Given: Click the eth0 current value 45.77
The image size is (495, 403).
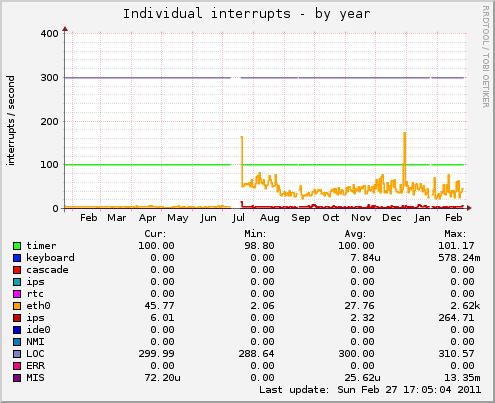Looking at the screenshot, I should [x=159, y=306].
